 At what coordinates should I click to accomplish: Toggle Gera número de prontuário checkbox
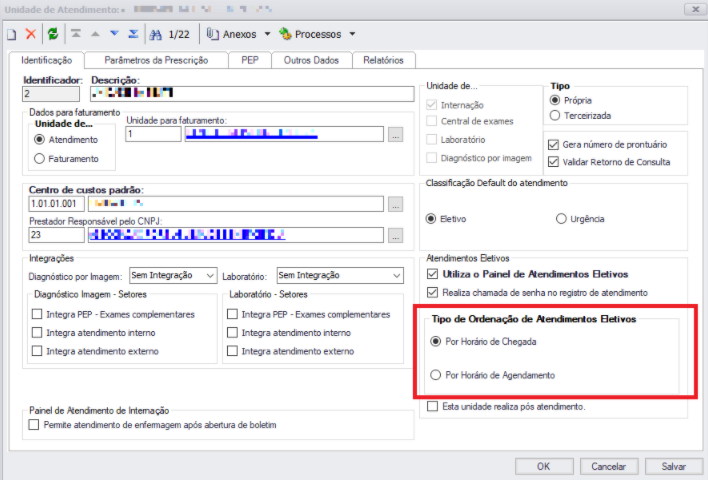coord(554,144)
